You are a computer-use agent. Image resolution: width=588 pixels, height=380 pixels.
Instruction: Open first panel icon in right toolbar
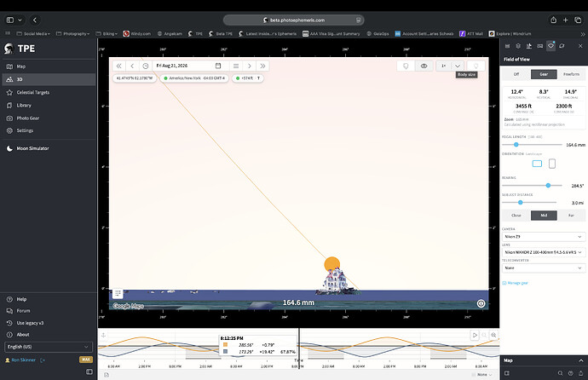[507, 46]
